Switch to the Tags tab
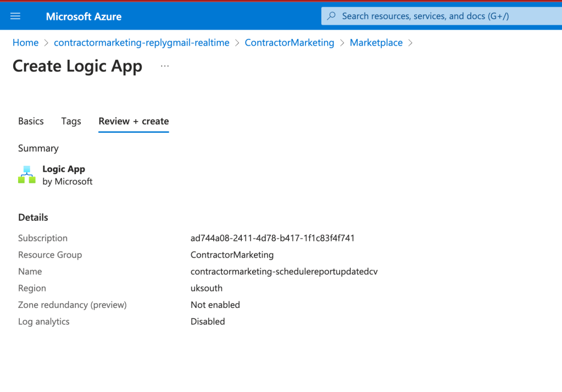The height and width of the screenshot is (392, 562). [x=71, y=121]
